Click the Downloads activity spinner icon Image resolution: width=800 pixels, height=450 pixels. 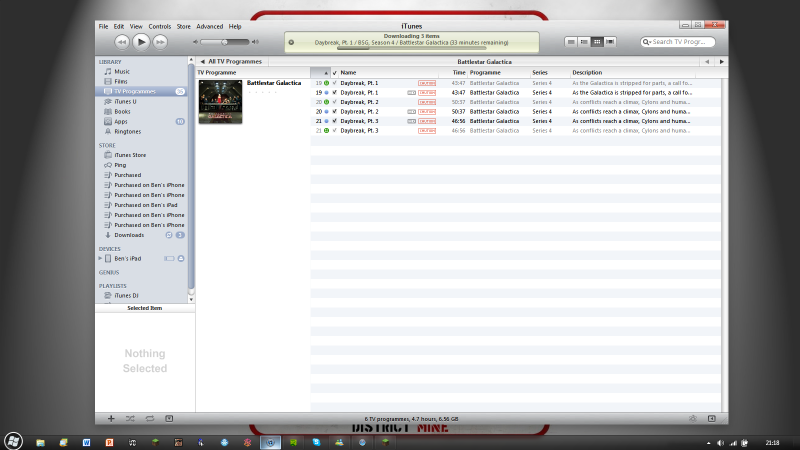[169, 235]
